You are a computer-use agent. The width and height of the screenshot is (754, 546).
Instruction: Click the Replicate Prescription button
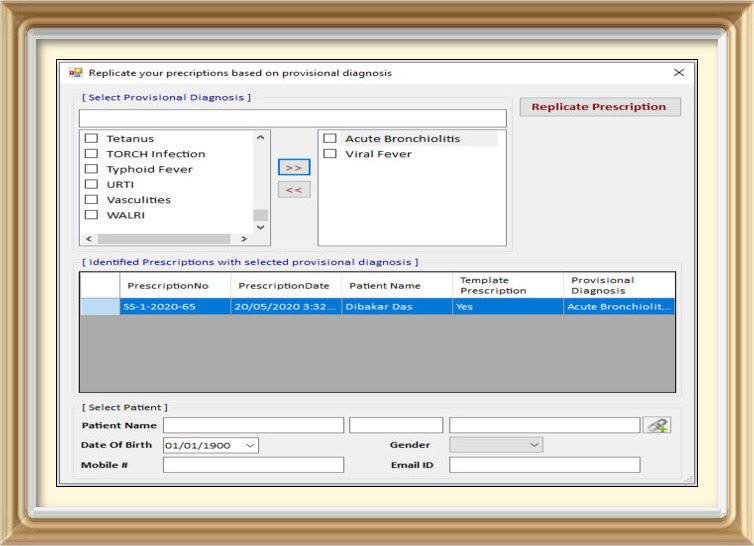tap(599, 107)
